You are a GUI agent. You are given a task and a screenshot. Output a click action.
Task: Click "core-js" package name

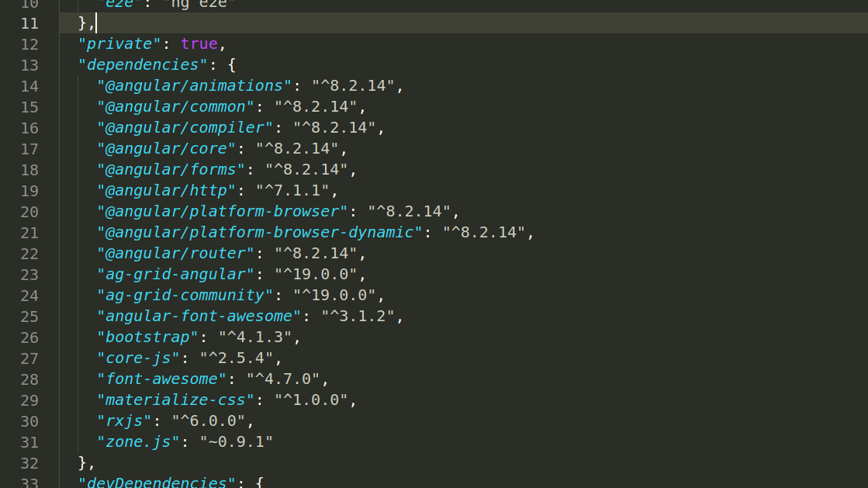point(138,358)
